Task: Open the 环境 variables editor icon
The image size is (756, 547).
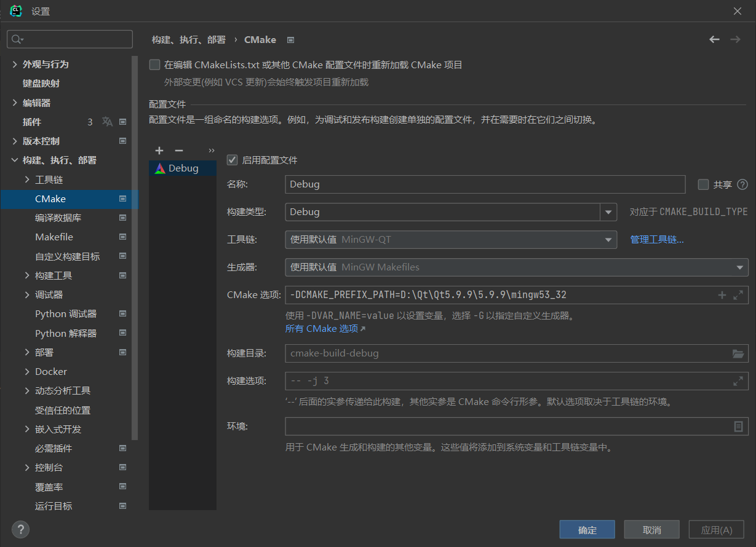Action: [739, 427]
